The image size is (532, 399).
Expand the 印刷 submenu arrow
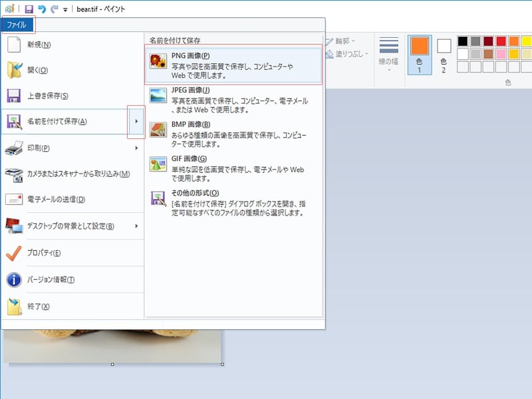136,148
